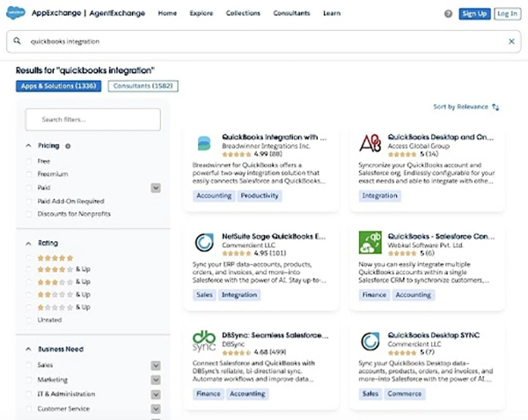The image size is (528, 420).
Task: Open the Breadwinner app logo
Action: 204,144
